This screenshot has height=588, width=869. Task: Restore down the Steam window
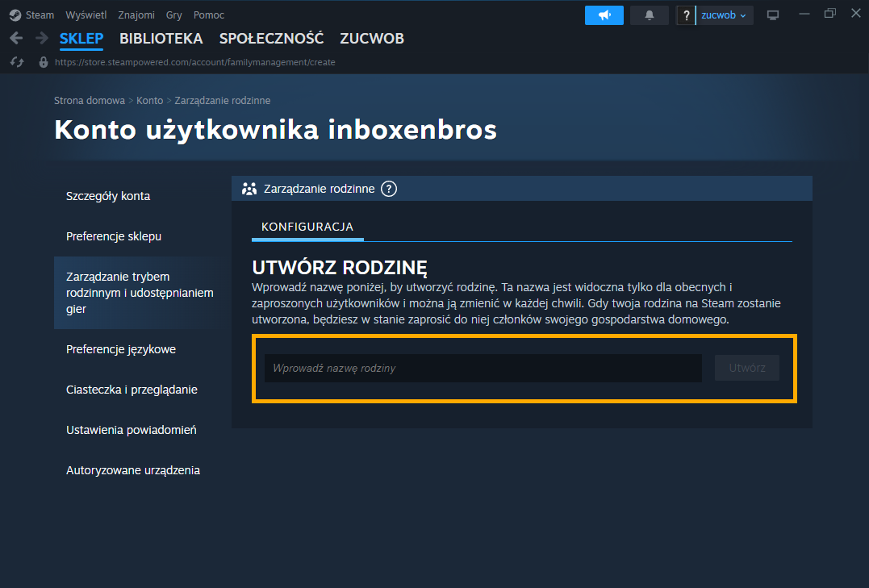click(829, 14)
